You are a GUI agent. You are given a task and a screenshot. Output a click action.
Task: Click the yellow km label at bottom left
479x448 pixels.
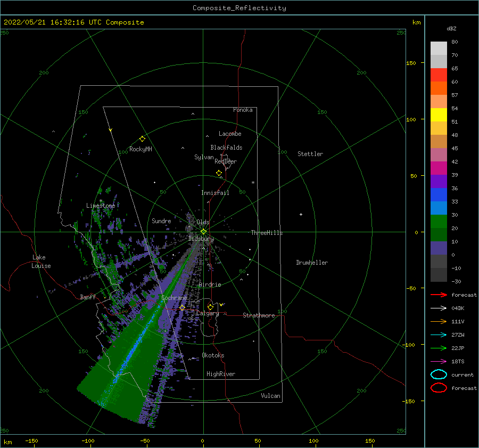(8, 442)
